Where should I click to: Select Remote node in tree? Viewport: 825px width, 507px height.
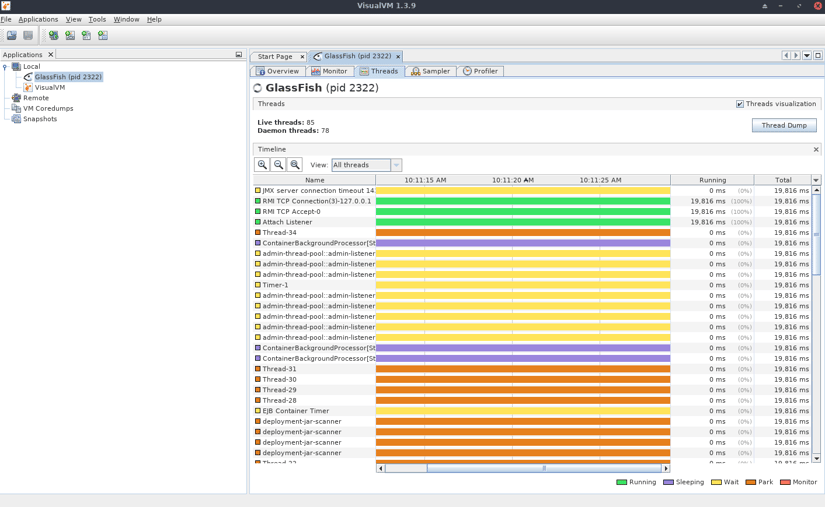[36, 98]
